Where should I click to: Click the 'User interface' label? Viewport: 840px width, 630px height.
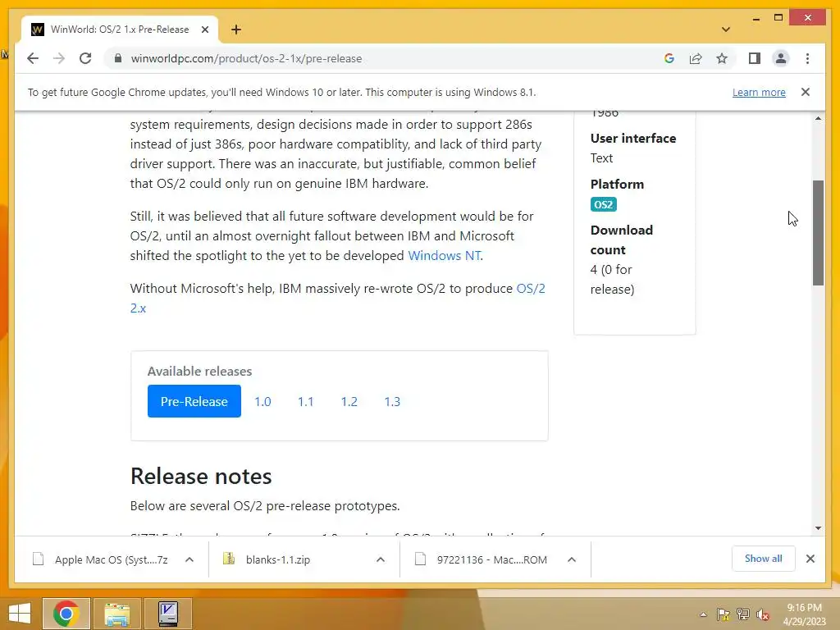pos(633,138)
